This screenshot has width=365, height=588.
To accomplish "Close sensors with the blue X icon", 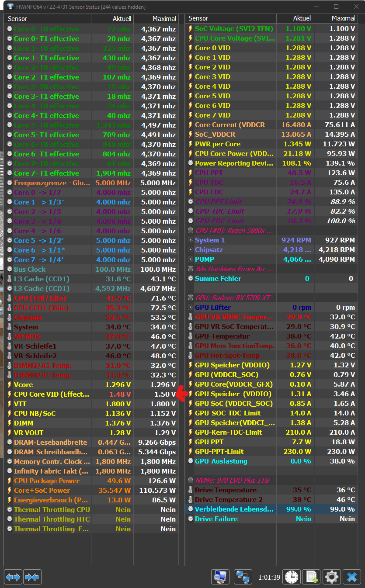I will click(x=352, y=577).
